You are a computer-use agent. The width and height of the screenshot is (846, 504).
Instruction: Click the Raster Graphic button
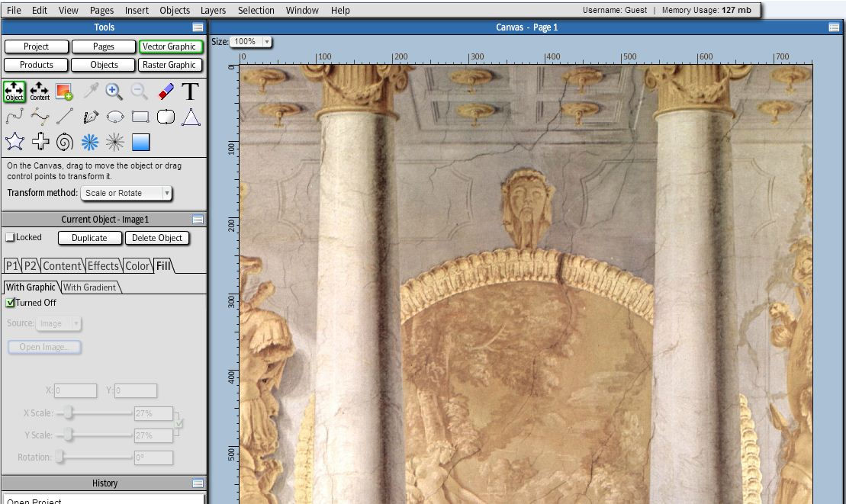point(169,65)
